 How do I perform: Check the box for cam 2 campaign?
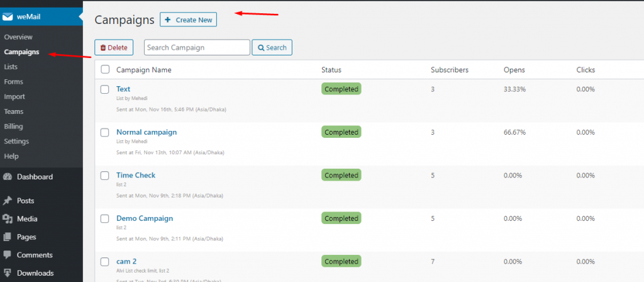[x=105, y=262]
